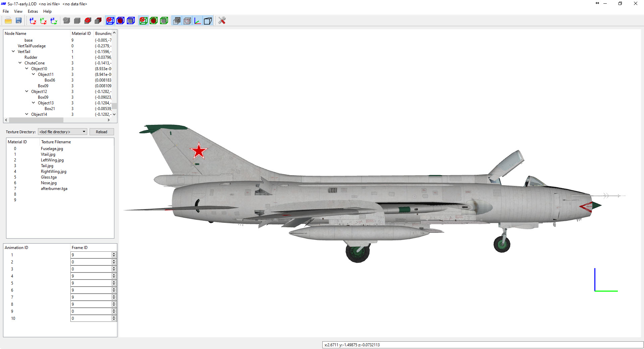
Task: Click the coordinates readout in status bar
Action: click(483, 345)
